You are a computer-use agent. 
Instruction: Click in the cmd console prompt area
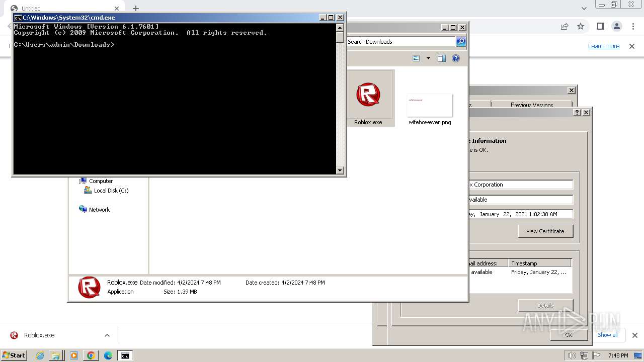point(174,99)
